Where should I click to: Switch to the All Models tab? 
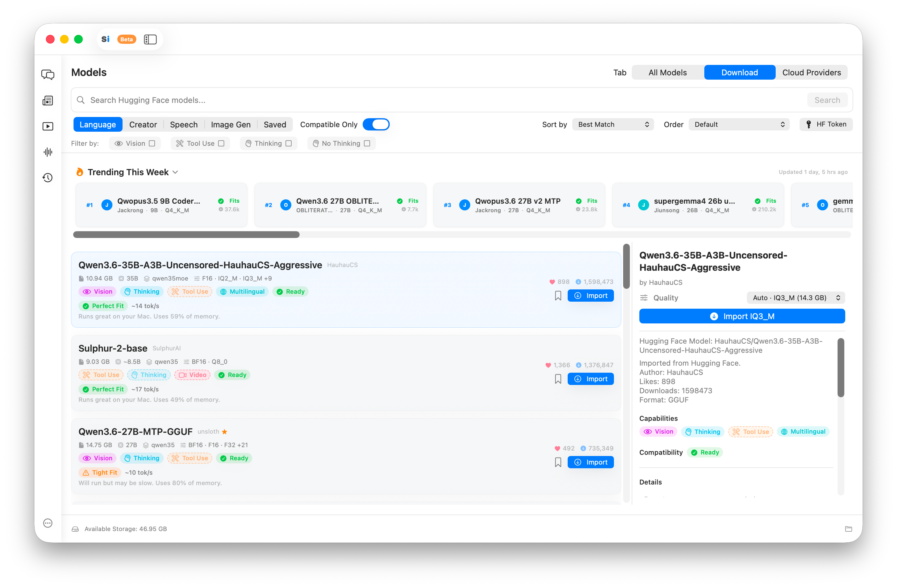click(668, 72)
